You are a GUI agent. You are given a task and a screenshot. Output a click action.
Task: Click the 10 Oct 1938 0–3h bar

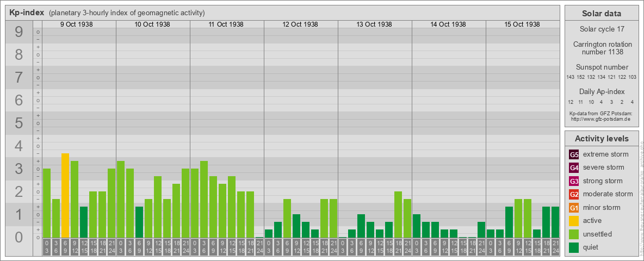pos(121,200)
